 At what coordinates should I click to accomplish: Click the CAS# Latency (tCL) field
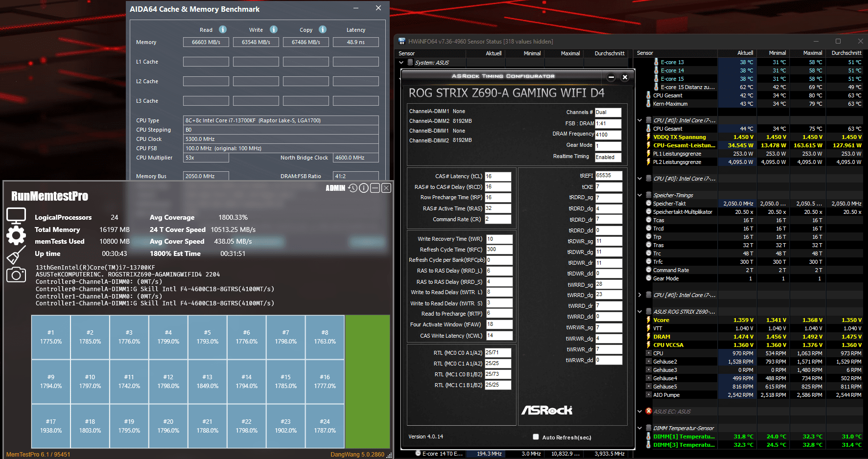tap(498, 176)
